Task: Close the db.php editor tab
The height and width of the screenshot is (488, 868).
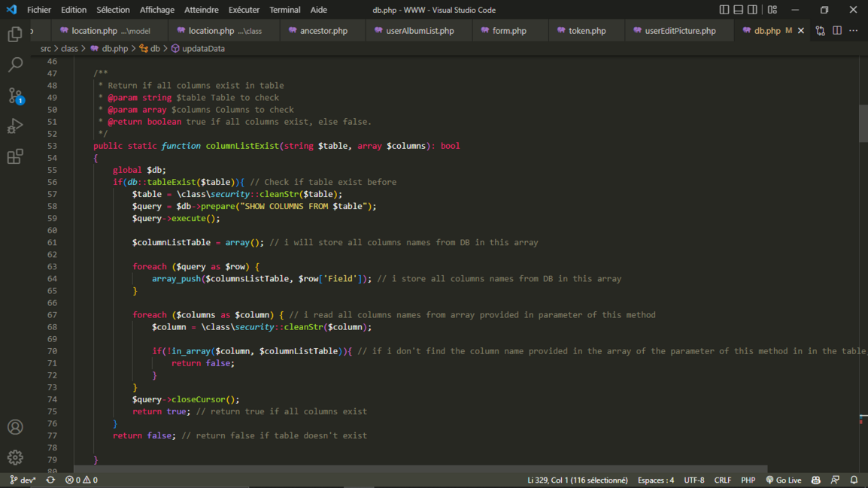Action: tap(801, 31)
